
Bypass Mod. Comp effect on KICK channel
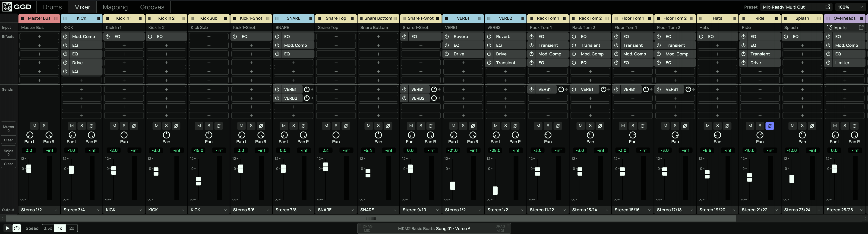click(x=65, y=36)
